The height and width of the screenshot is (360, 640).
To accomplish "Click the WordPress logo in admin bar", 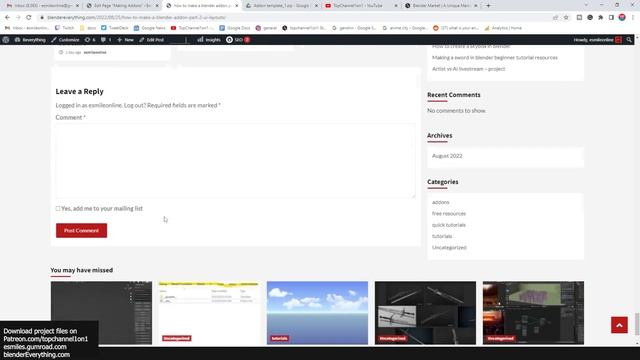I will coord(6,40).
